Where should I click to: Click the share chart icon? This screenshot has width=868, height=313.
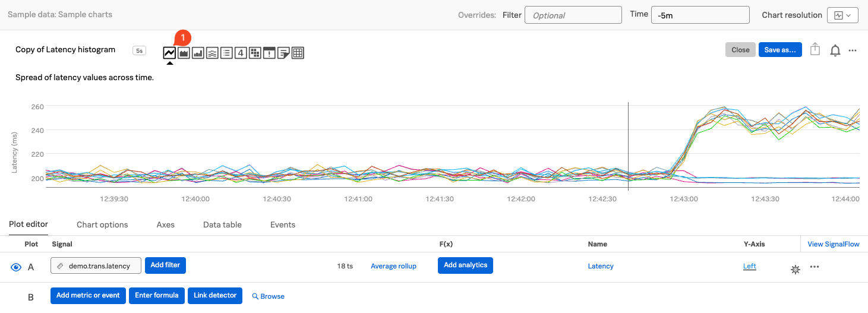(815, 50)
